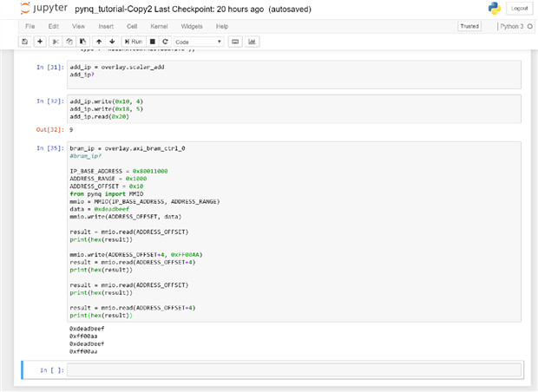This screenshot has height=392, width=538.
Task: Click the kernel idle status circle
Action: click(x=530, y=26)
